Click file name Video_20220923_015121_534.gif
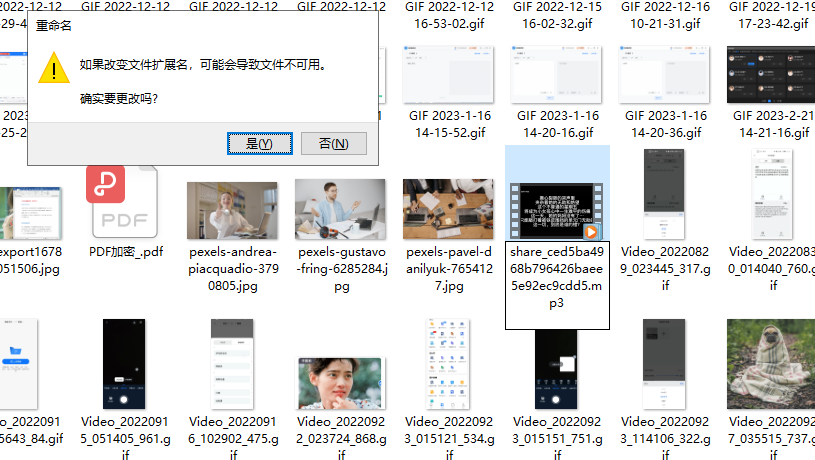Viewport: 815px width, 460px height. point(450,438)
